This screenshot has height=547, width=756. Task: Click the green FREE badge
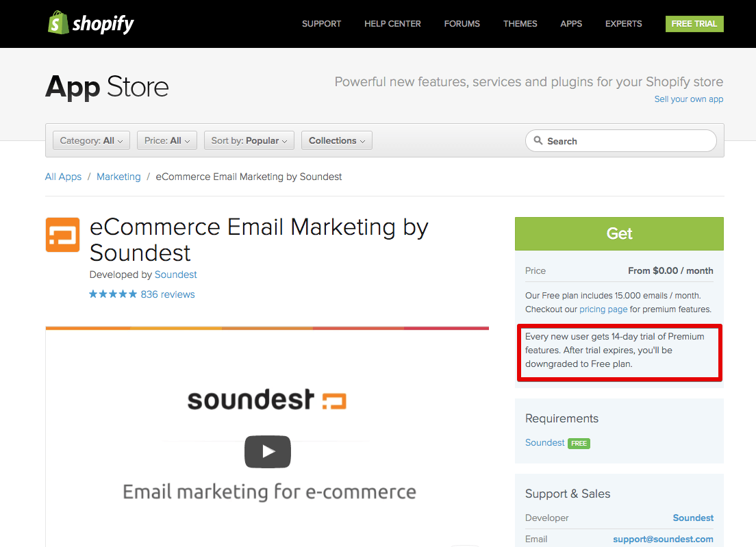tap(579, 443)
